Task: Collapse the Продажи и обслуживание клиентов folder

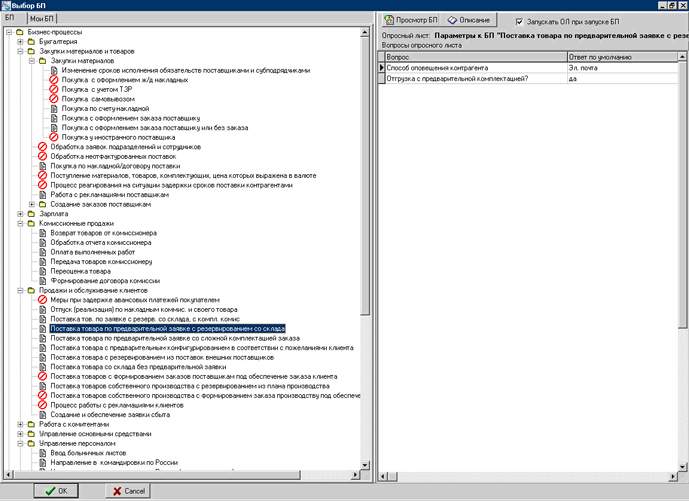Action: pos(20,290)
